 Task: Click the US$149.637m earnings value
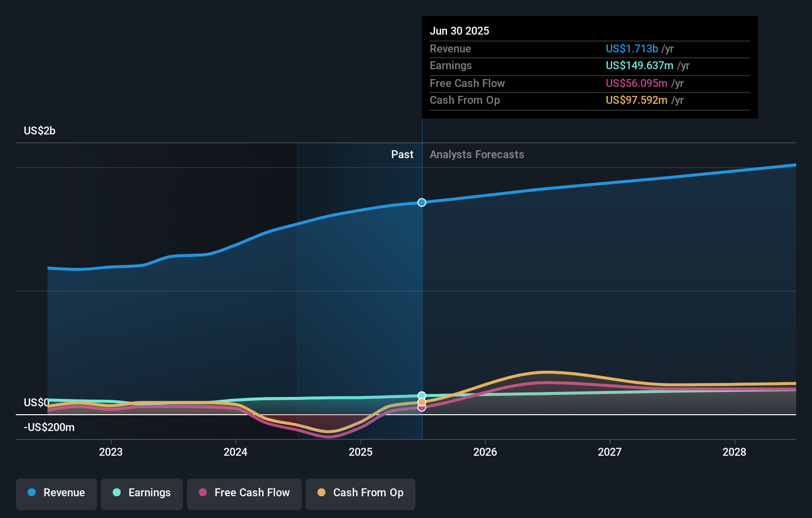tap(639, 65)
